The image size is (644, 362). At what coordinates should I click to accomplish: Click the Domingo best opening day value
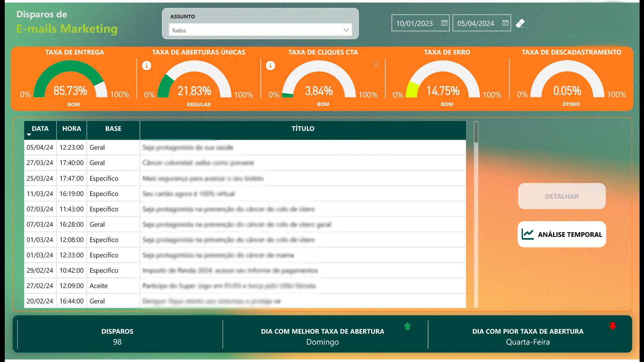pyautogui.click(x=323, y=342)
